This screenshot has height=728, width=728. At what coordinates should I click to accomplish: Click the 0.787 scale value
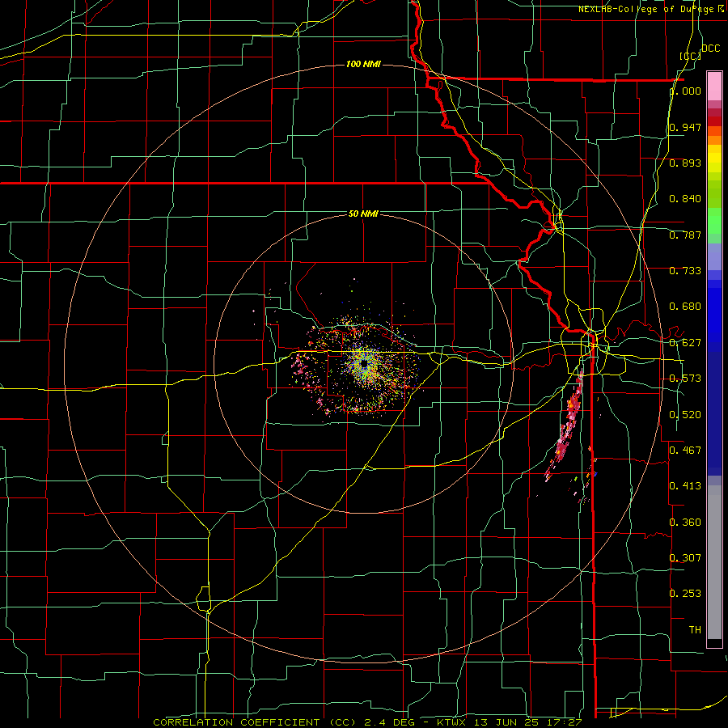pos(685,235)
